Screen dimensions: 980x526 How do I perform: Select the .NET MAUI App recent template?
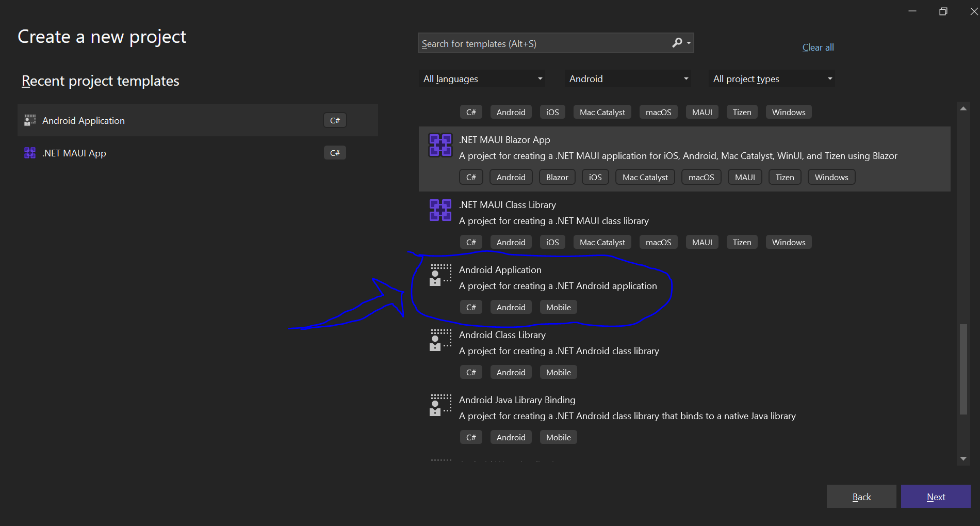[155, 153]
